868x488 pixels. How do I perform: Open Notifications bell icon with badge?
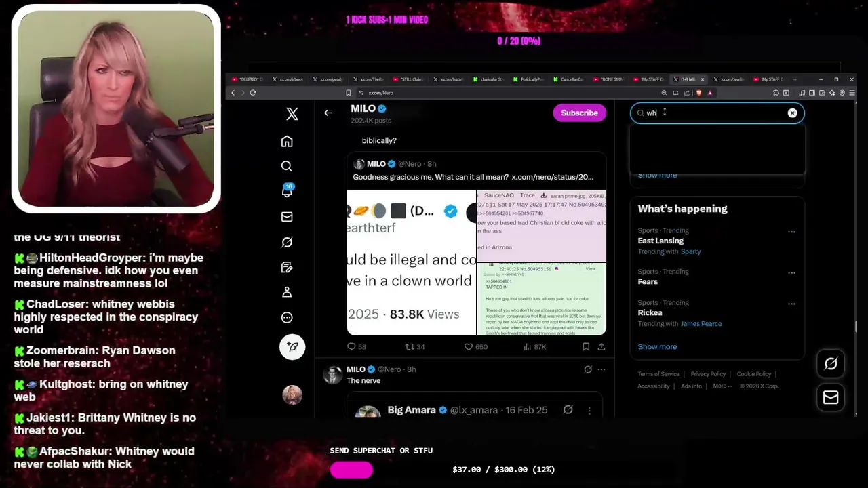point(287,191)
